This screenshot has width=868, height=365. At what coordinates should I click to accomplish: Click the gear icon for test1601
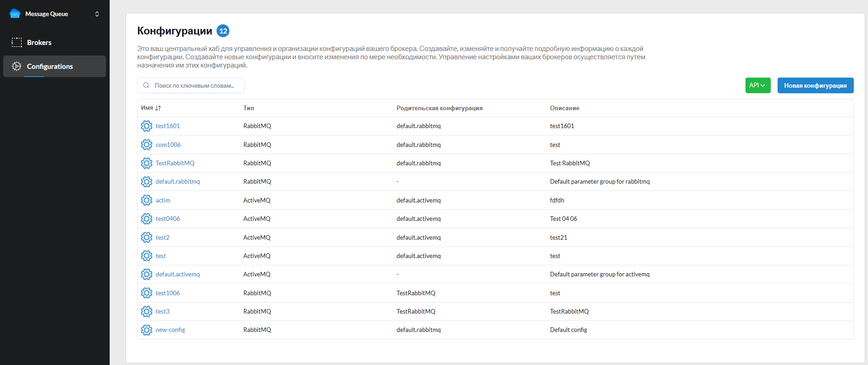[146, 126]
